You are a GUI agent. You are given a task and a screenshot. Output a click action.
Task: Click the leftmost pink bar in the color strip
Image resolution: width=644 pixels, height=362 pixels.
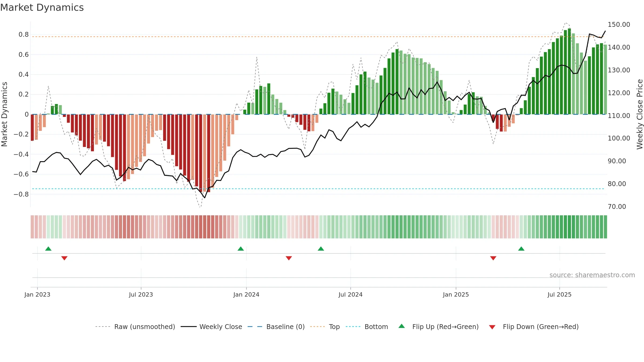32,227
